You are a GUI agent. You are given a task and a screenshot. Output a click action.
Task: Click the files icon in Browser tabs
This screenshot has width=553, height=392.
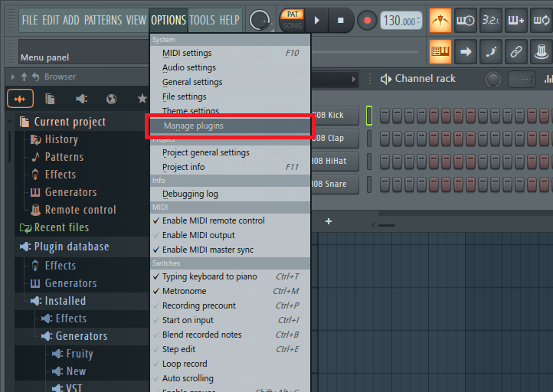pyautogui.click(x=50, y=99)
